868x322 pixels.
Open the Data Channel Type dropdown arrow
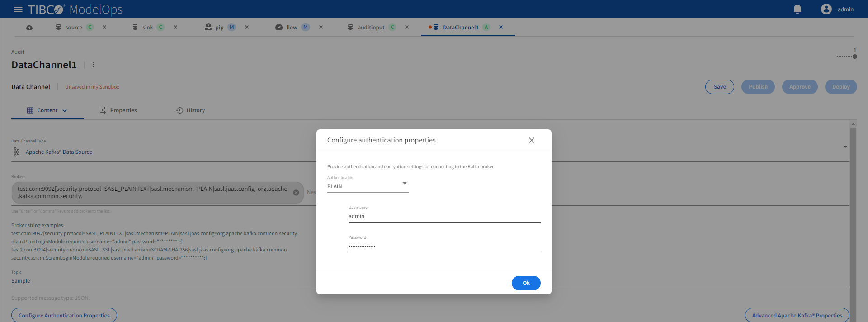click(x=845, y=147)
